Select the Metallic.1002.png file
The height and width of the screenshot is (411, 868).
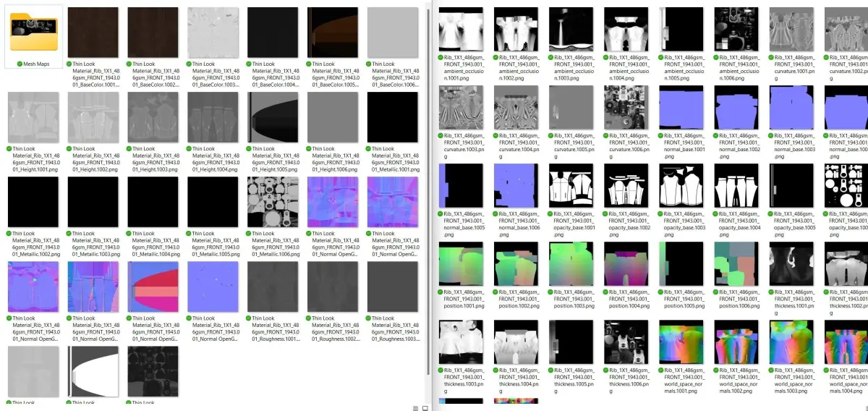[34, 202]
